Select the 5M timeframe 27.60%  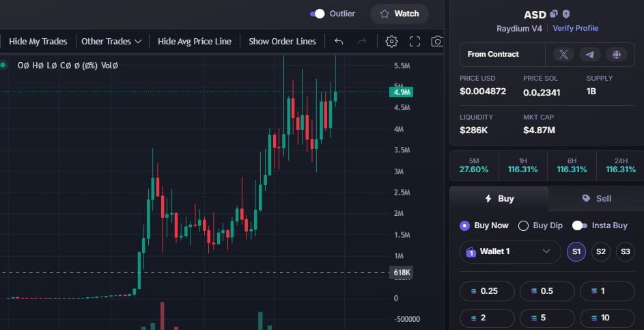pos(474,165)
